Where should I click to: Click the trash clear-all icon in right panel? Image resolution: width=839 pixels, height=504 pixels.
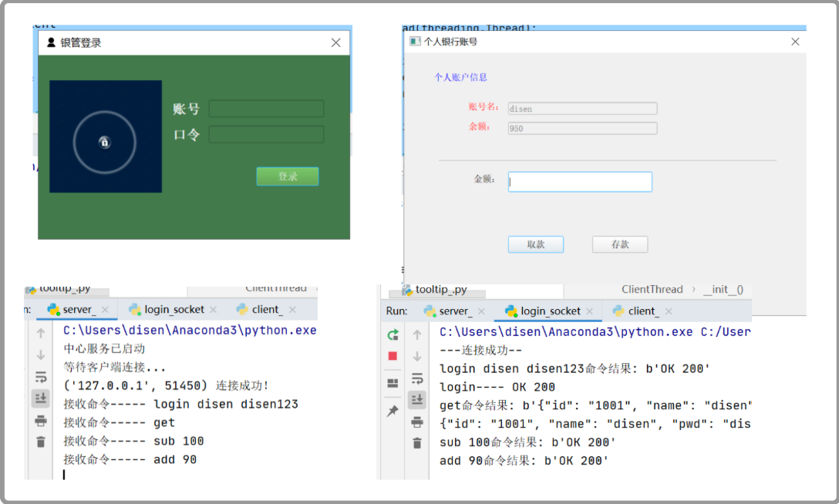click(x=417, y=443)
